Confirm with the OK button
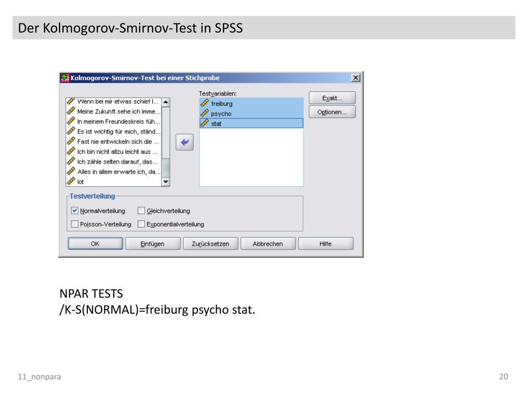The width and height of the screenshot is (532, 399). tap(96, 244)
